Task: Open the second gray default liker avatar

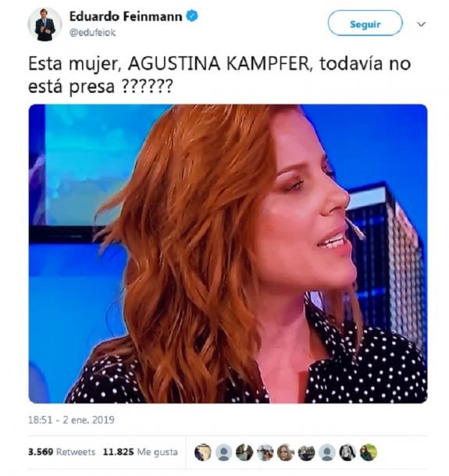Action: pos(224,452)
